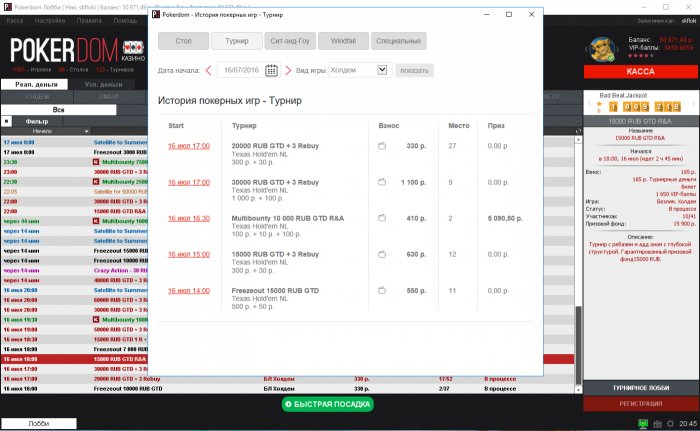The width and height of the screenshot is (700, 431).
Task: Click the показать button
Action: coord(414,71)
